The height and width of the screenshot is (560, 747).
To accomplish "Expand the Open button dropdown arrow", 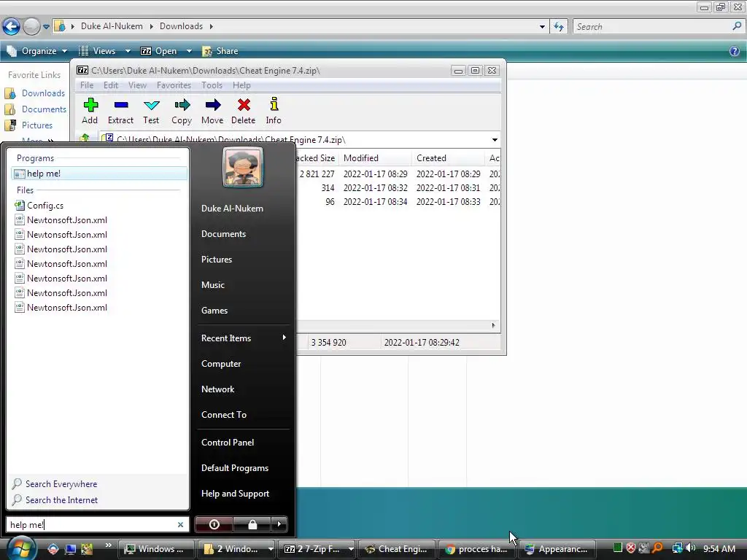I will pos(189,51).
